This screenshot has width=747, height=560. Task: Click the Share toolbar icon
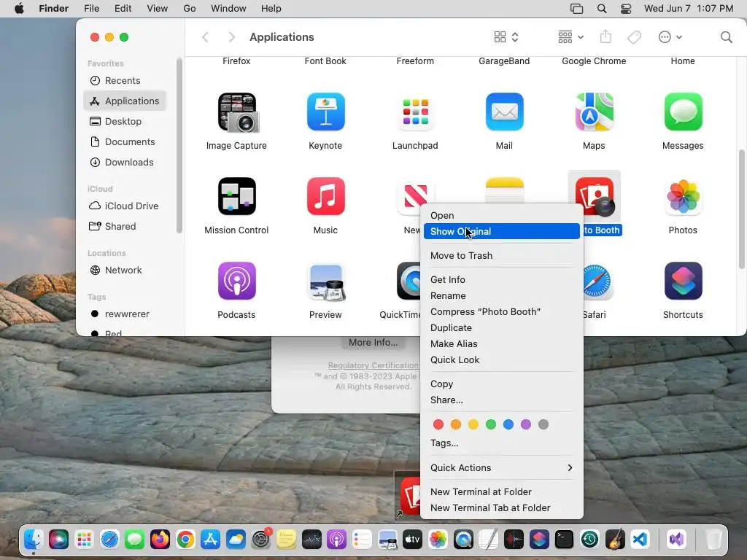[x=605, y=36]
